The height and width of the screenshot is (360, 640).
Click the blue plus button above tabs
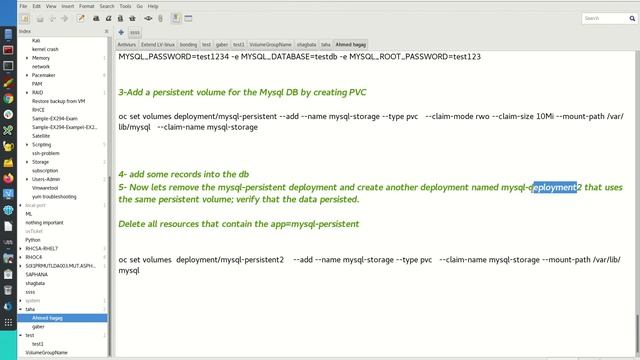(x=121, y=32)
